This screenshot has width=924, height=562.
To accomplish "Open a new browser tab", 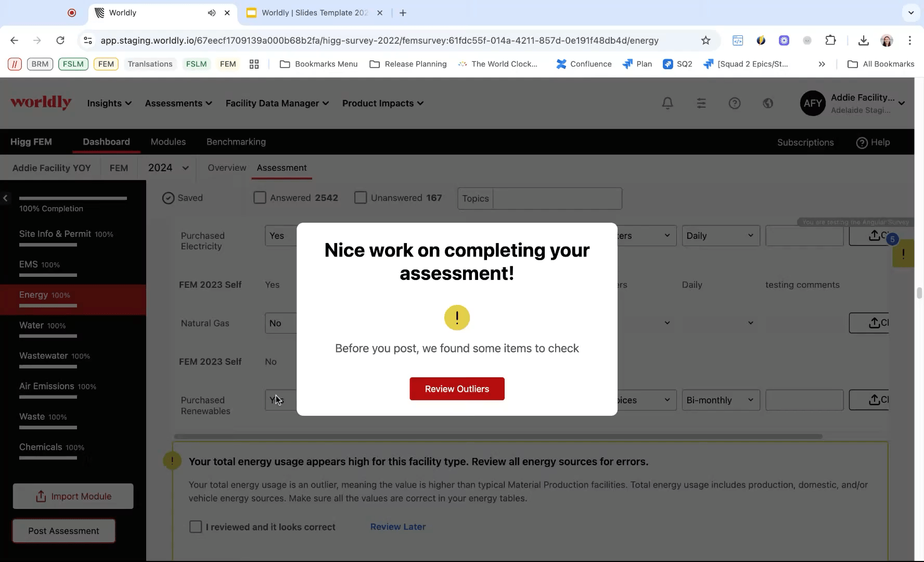I will pos(403,13).
